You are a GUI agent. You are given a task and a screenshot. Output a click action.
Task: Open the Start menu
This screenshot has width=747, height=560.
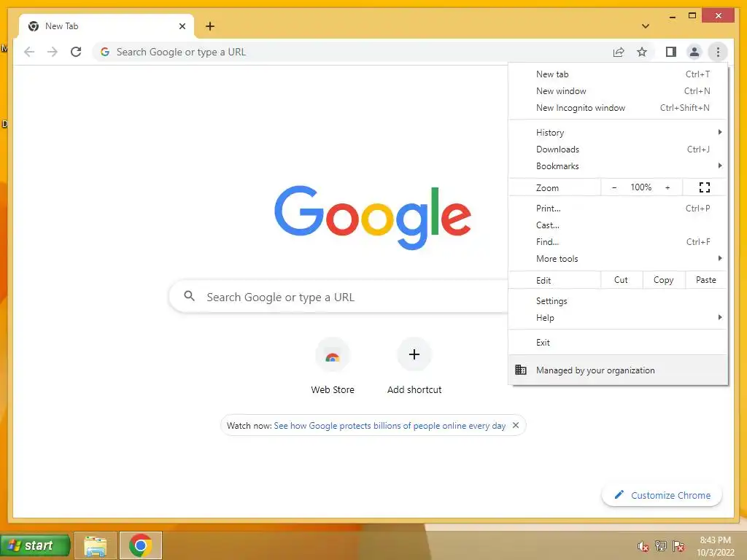[35, 545]
